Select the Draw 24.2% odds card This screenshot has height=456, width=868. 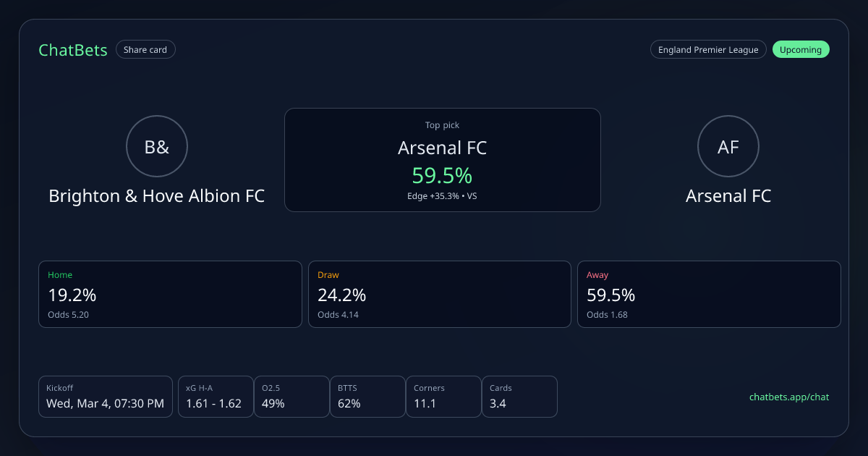pyautogui.click(x=440, y=294)
